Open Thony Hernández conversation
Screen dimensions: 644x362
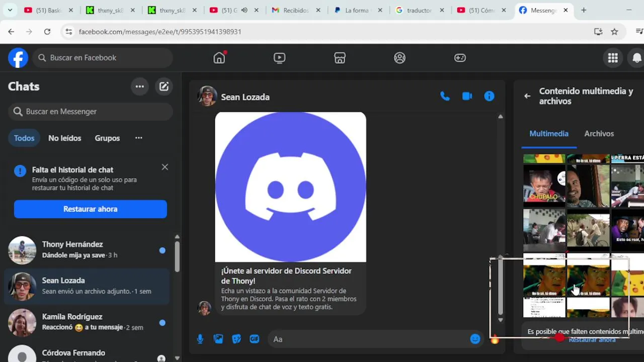click(x=87, y=250)
